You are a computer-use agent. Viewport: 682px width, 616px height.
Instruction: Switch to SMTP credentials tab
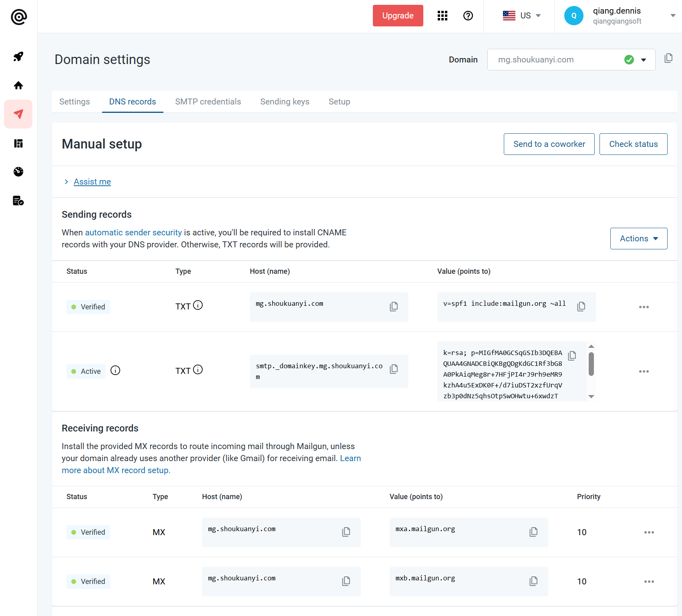pyautogui.click(x=208, y=102)
